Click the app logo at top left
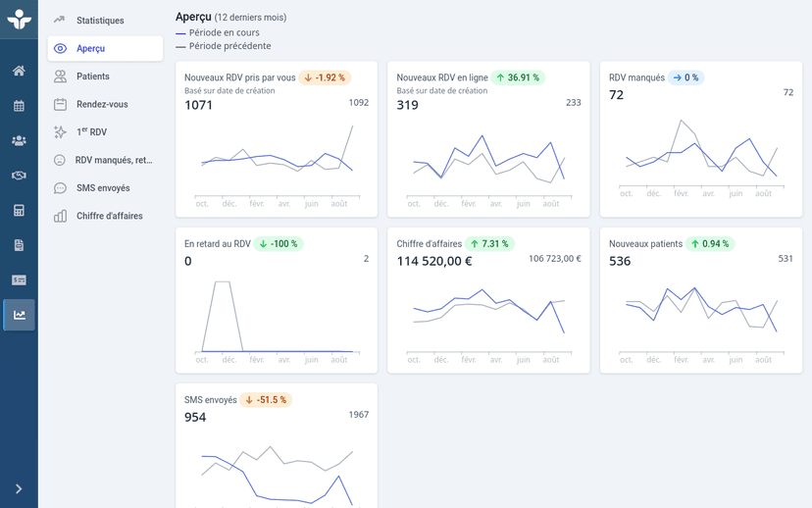Screen dimensions: 812x508 point(19,19)
